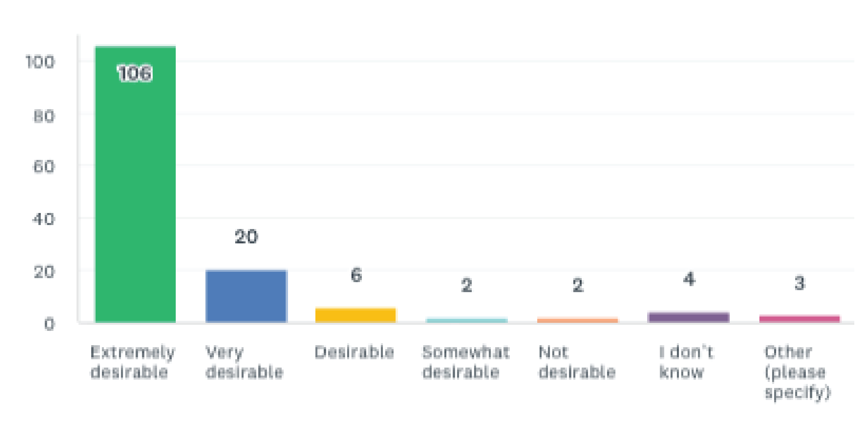
Task: Click the purple I don't know bar
Action: 689,317
